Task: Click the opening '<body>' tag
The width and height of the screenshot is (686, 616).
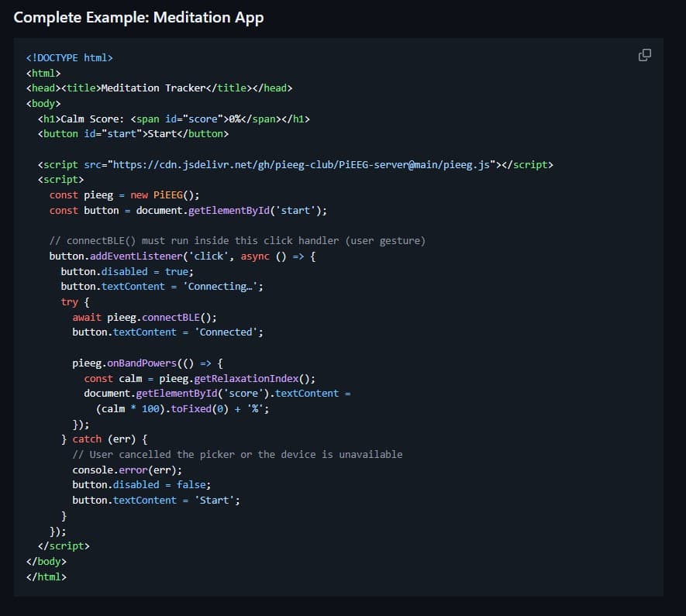Action: coord(43,104)
